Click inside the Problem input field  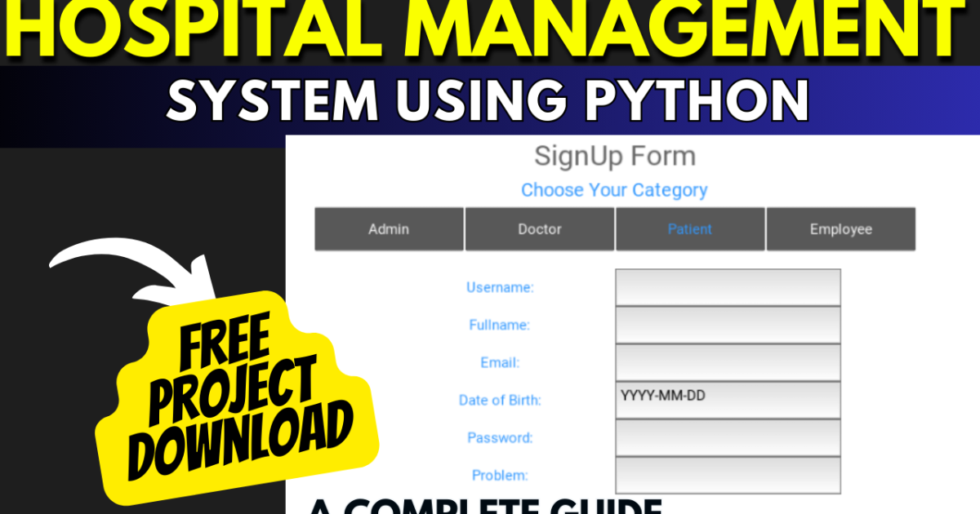tap(727, 475)
